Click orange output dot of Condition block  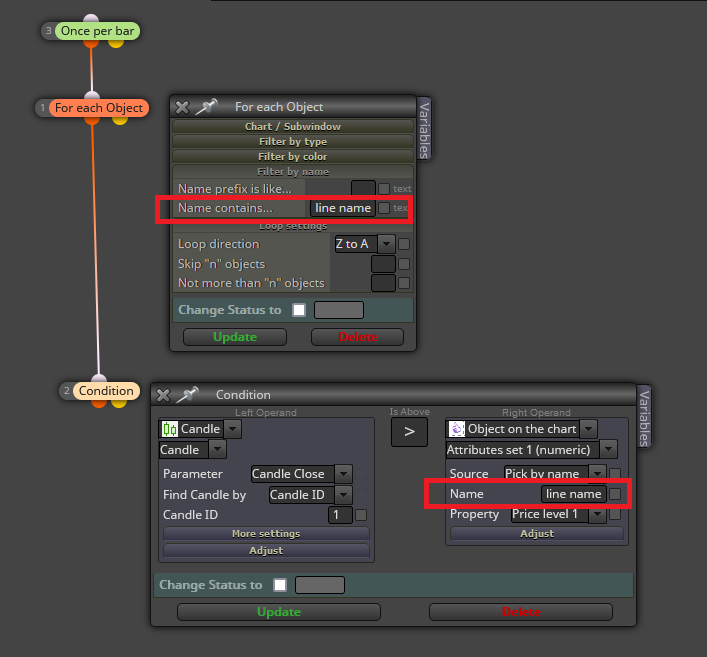[99, 403]
